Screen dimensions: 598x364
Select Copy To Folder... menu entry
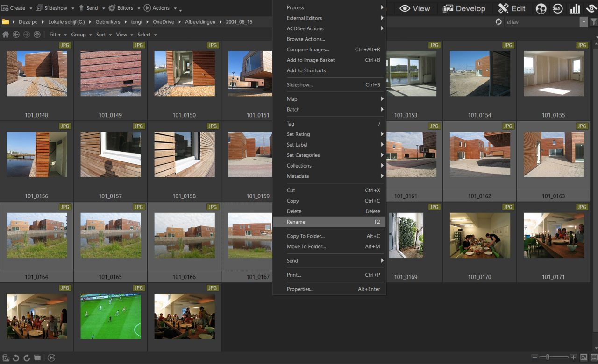click(306, 236)
